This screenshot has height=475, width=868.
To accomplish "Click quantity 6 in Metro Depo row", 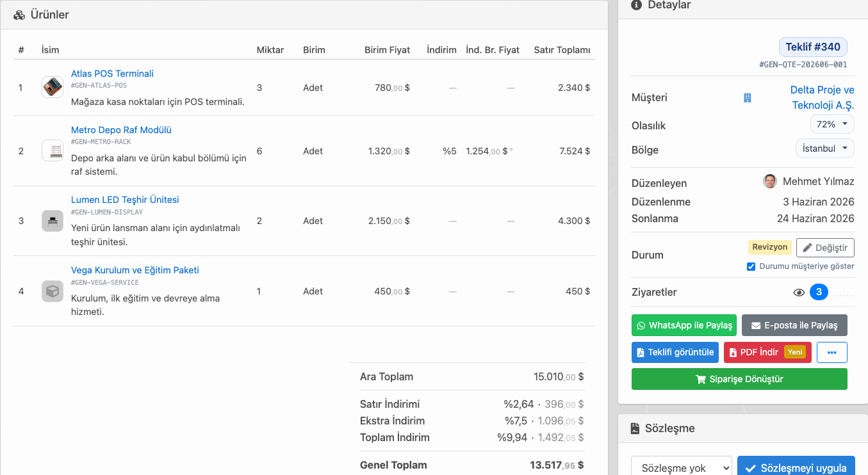I will 259,151.
